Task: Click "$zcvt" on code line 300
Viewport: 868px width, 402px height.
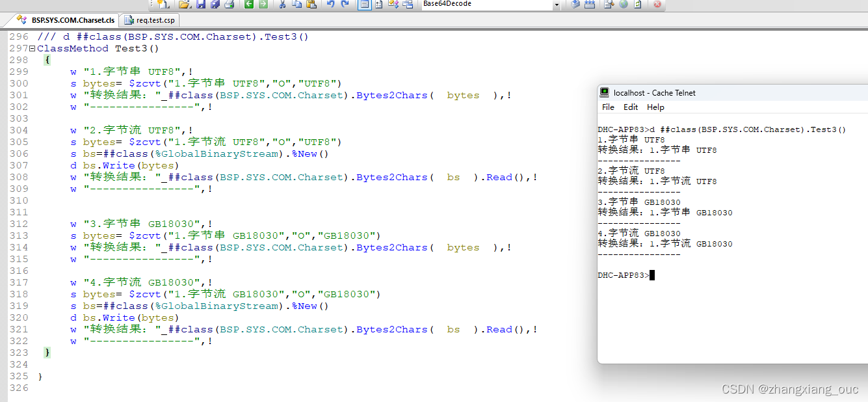Action: click(144, 84)
